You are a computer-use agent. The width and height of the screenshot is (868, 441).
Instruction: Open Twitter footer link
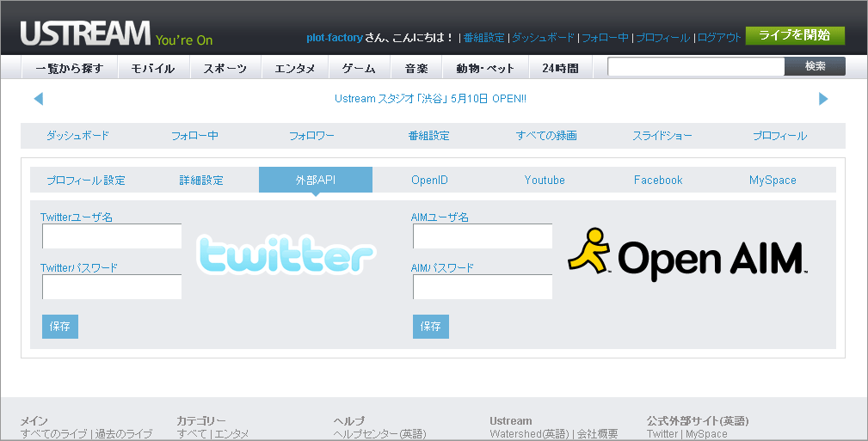(x=662, y=434)
